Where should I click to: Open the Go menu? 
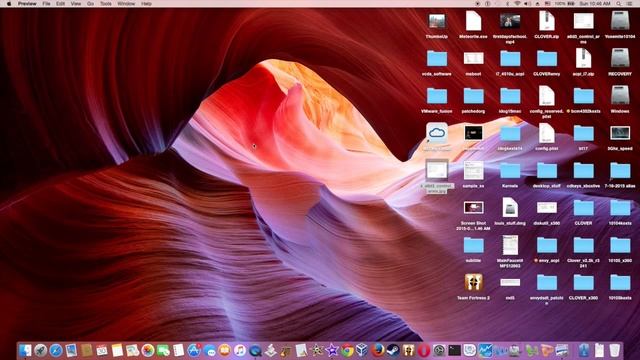(90, 4)
